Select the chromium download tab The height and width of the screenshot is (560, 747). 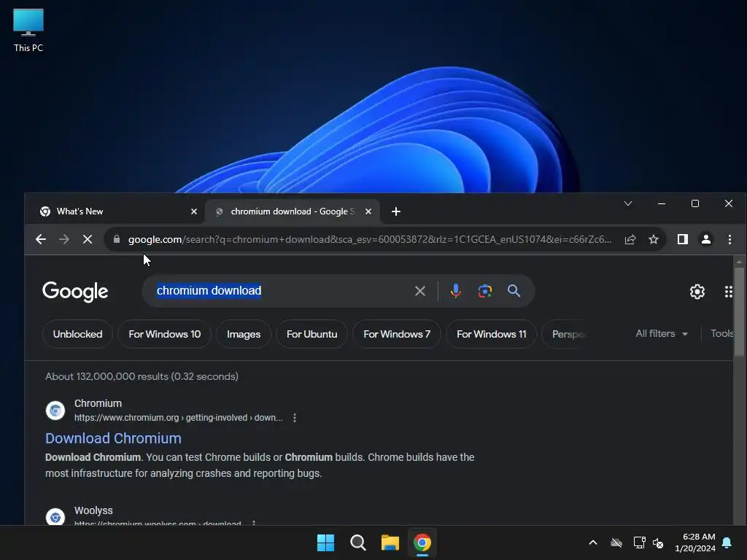(292, 211)
